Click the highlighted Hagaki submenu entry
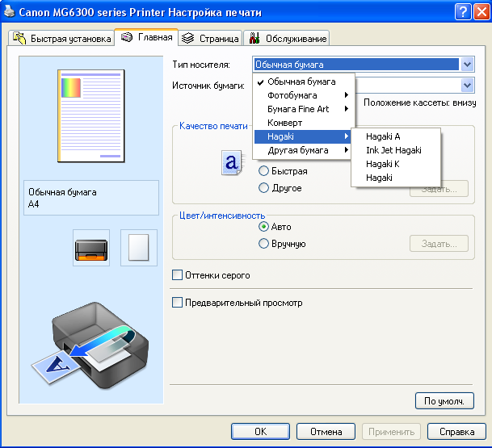 (303, 136)
